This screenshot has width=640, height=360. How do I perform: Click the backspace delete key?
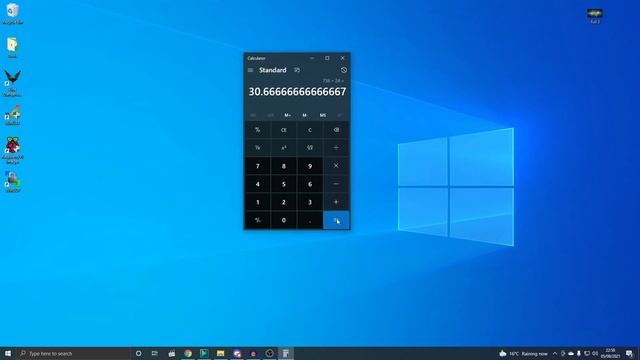coord(336,130)
